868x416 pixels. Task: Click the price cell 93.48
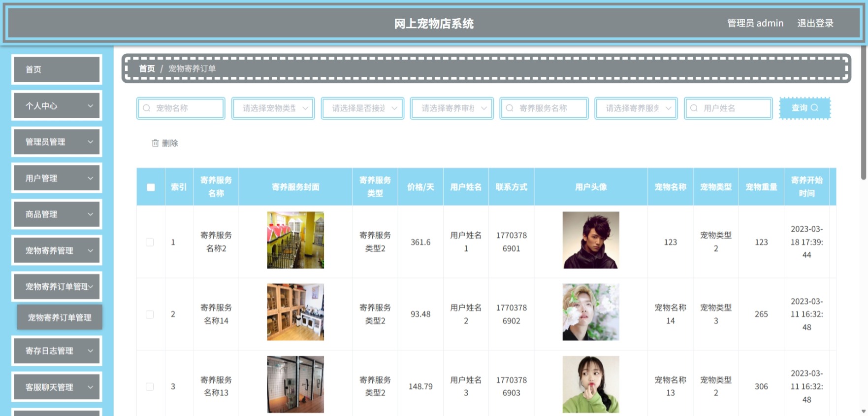point(420,314)
